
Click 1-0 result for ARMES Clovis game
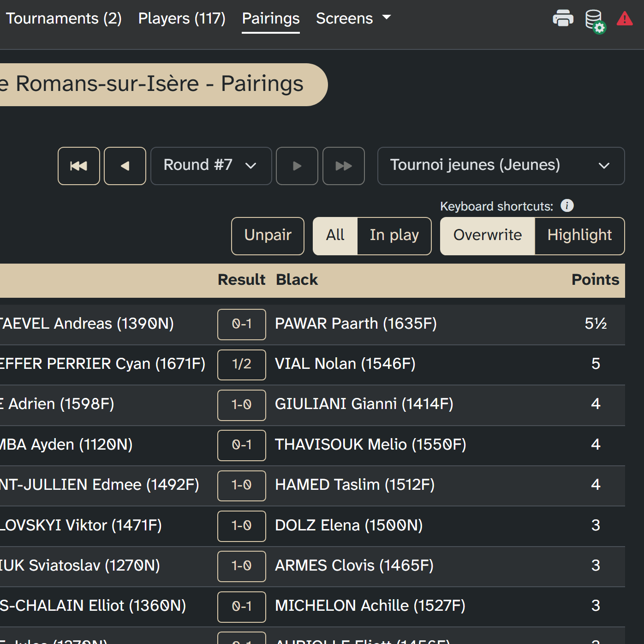coord(242,566)
